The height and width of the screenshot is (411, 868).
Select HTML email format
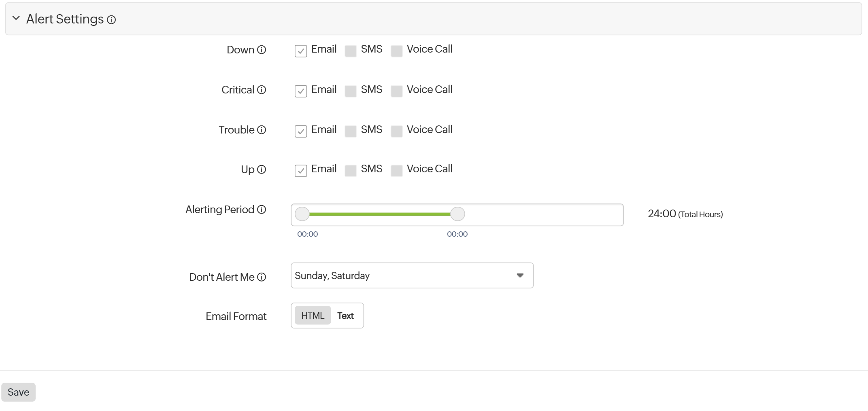[x=313, y=316]
